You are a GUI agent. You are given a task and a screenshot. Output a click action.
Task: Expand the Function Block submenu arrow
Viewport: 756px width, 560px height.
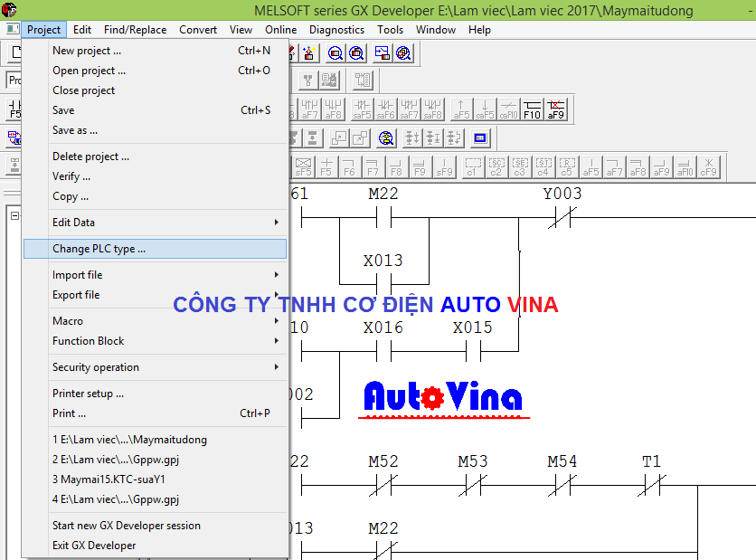(277, 340)
